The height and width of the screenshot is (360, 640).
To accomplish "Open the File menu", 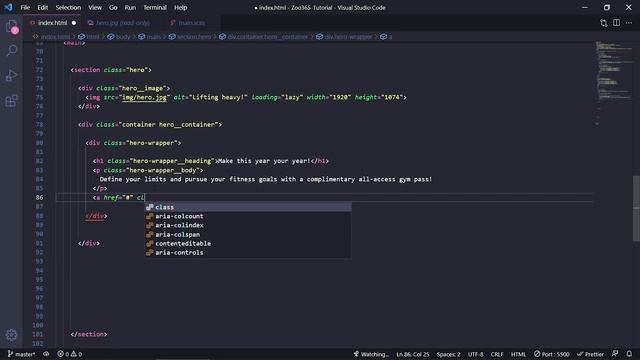I will [x=25, y=7].
